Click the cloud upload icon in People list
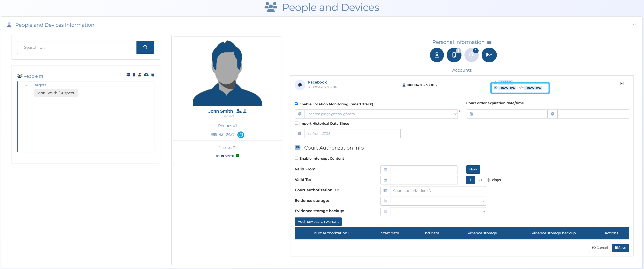 [146, 74]
